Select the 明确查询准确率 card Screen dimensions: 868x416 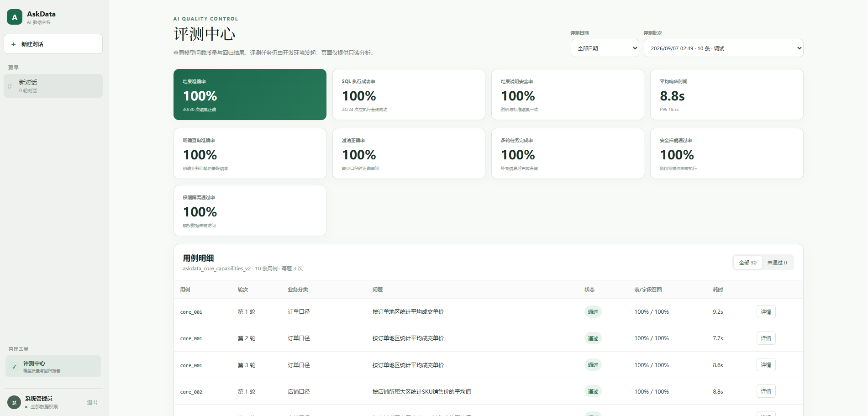click(250, 153)
